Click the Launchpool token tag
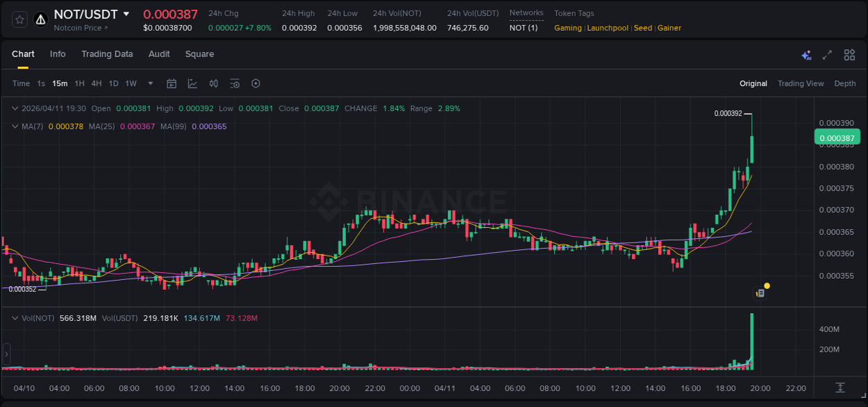 608,28
